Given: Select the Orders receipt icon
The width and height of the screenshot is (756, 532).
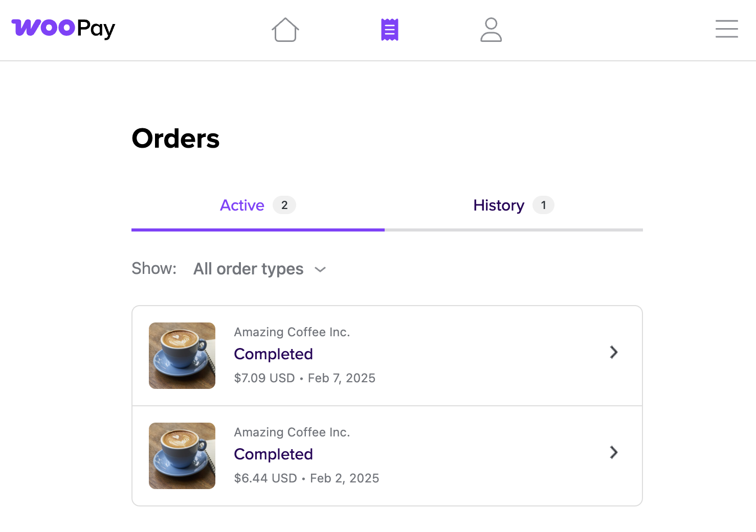Looking at the screenshot, I should click(x=389, y=30).
